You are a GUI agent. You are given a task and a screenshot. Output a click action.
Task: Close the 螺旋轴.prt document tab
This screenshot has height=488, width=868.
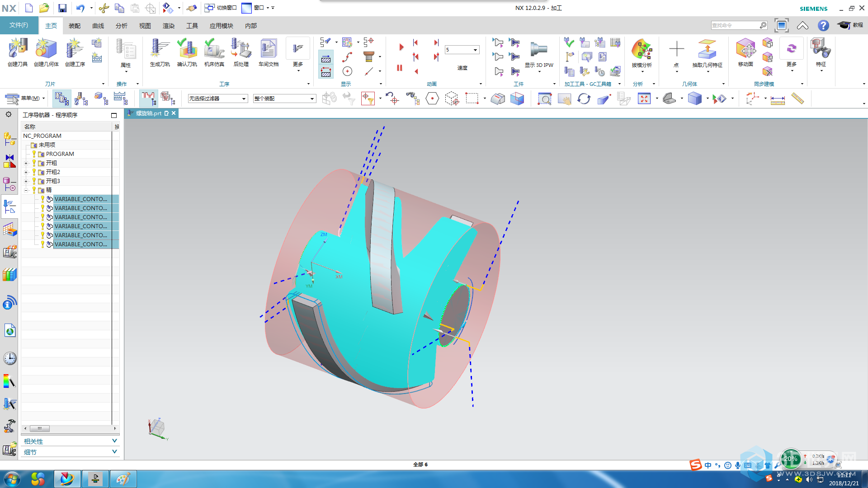(174, 113)
